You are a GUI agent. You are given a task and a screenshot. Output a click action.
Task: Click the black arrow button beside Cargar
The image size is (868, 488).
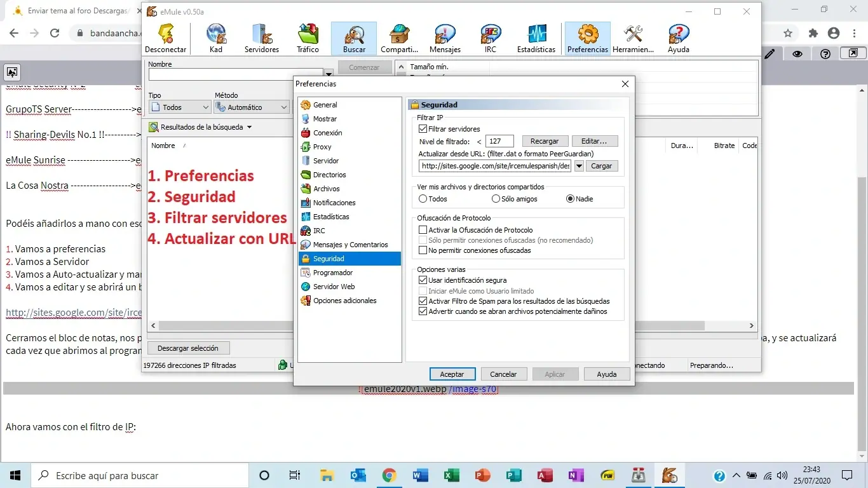click(579, 166)
